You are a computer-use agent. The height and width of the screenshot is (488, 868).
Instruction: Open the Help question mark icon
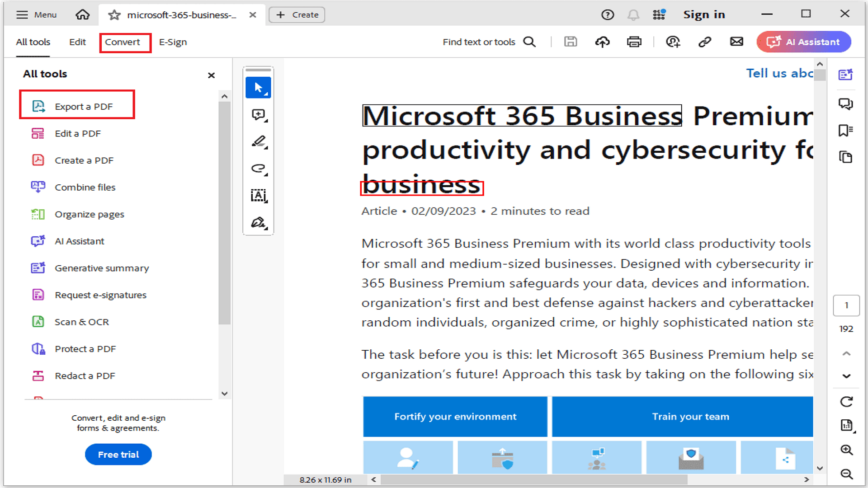click(608, 15)
